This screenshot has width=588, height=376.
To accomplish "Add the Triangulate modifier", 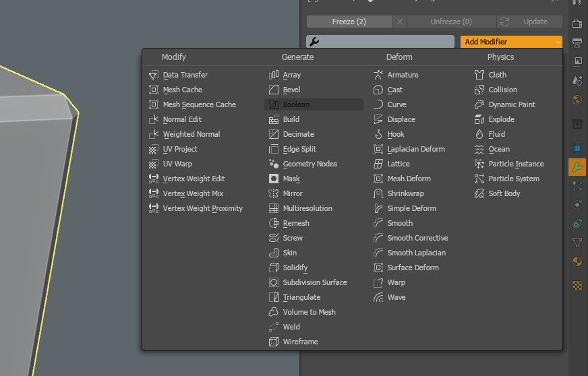I will click(301, 297).
